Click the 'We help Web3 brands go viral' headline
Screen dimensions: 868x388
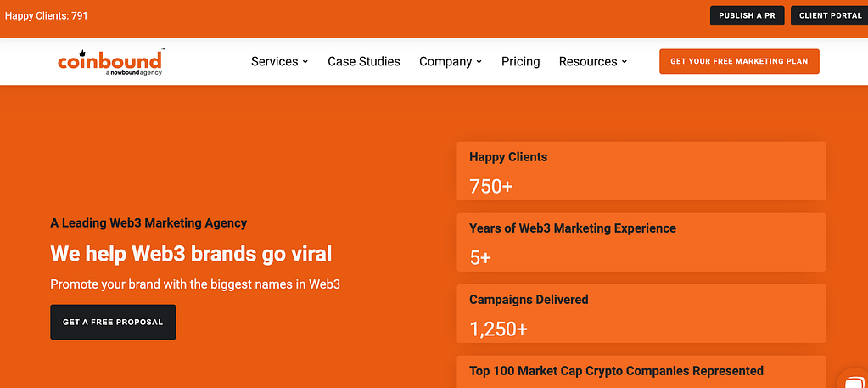[x=191, y=253]
